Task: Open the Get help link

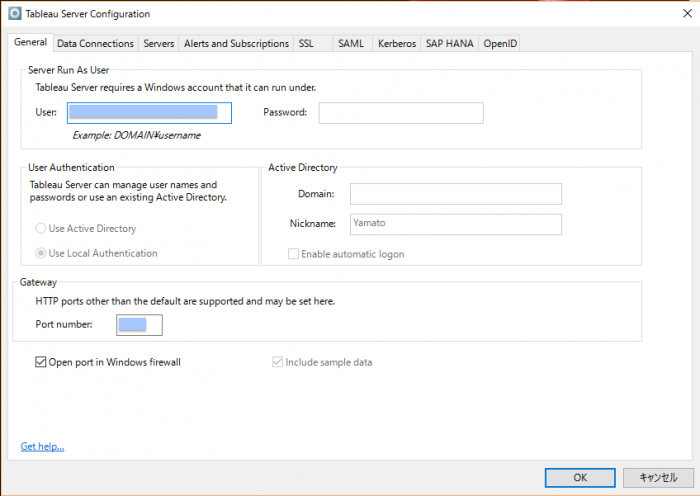Action: tap(42, 446)
